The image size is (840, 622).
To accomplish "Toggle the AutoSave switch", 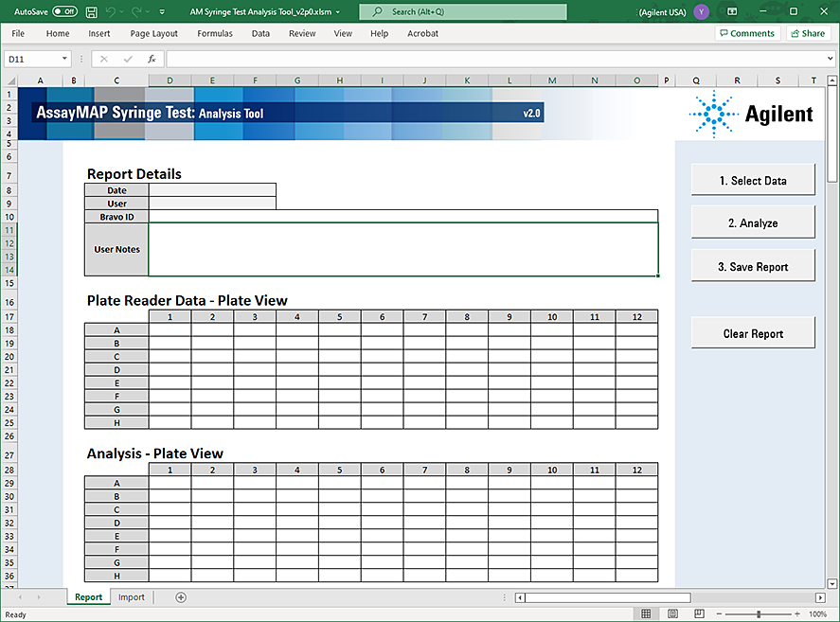I will point(64,11).
